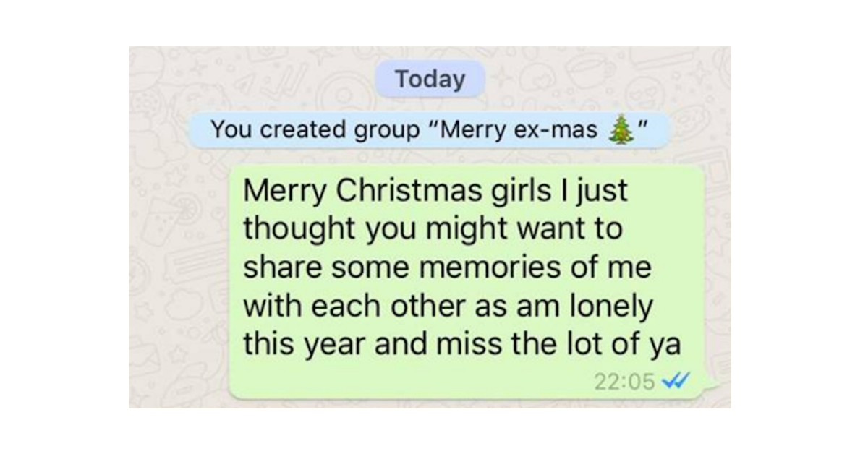Tap the 22:05 message timestamp
The width and height of the screenshot is (868, 454).
(x=624, y=381)
